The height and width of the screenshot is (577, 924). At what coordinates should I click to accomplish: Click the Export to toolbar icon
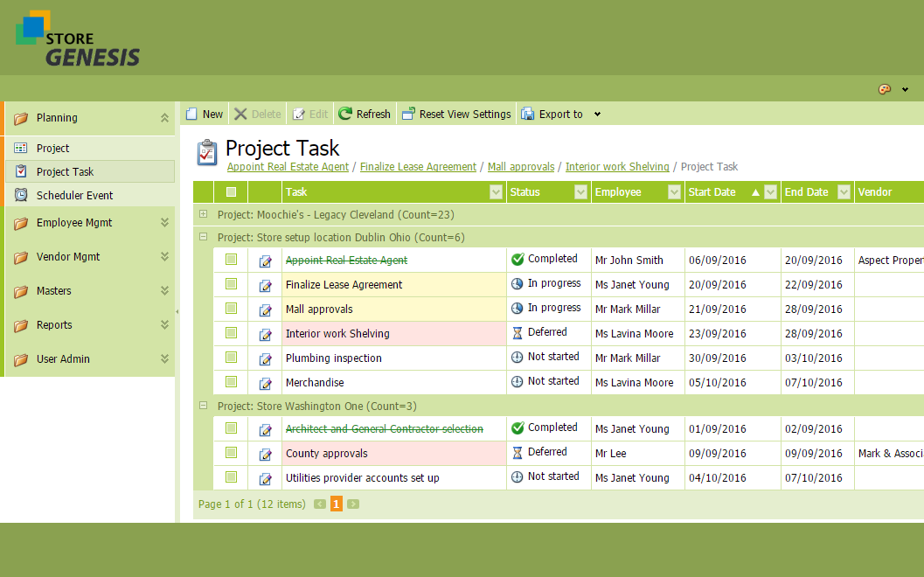(528, 114)
